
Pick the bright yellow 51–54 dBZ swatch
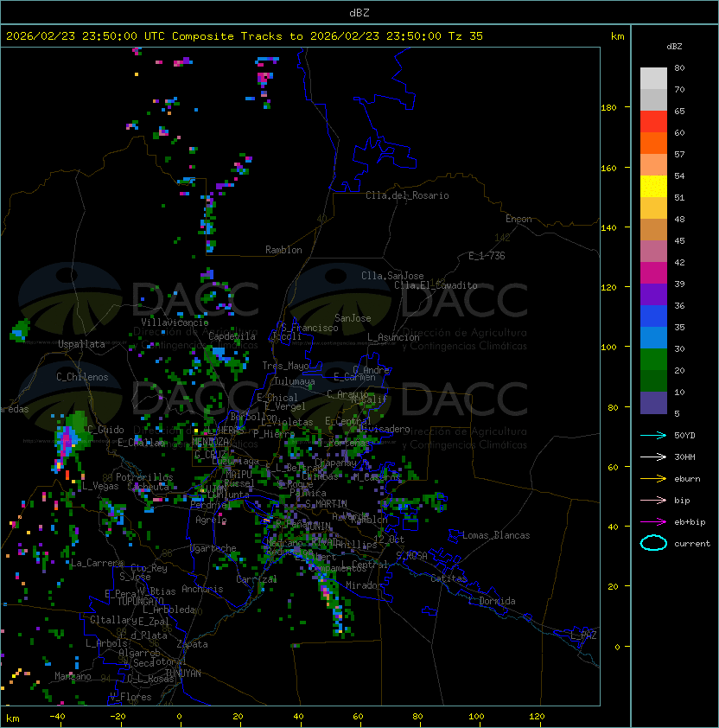tap(653, 186)
